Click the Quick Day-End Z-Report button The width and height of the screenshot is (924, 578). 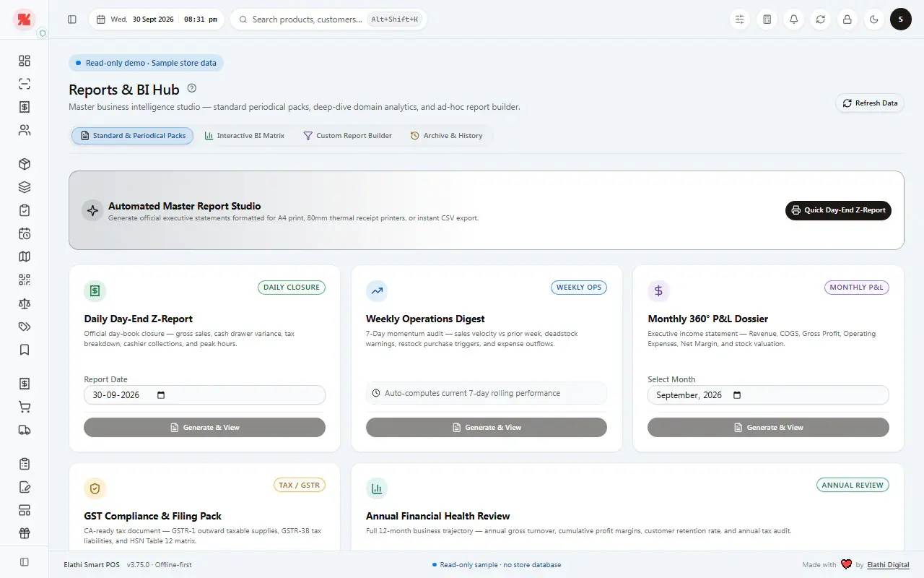click(838, 210)
